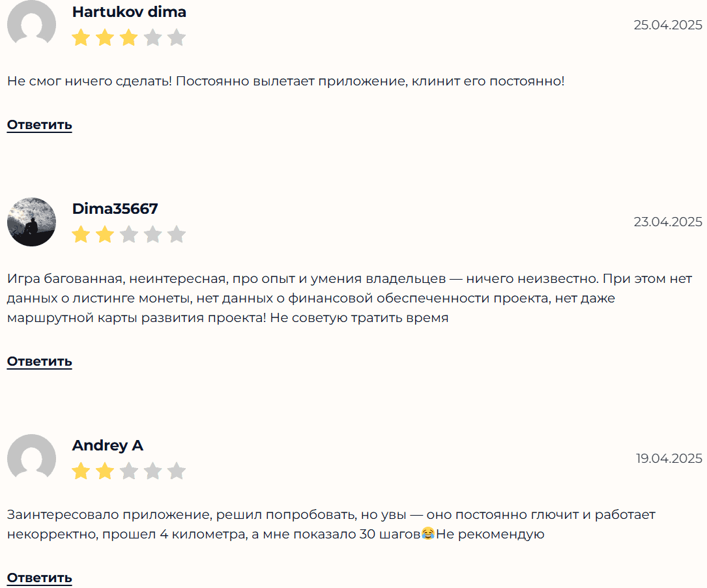Click the third star in Hartukov dima's rating
Image resolution: width=707 pixels, height=588 pixels.
129,38
